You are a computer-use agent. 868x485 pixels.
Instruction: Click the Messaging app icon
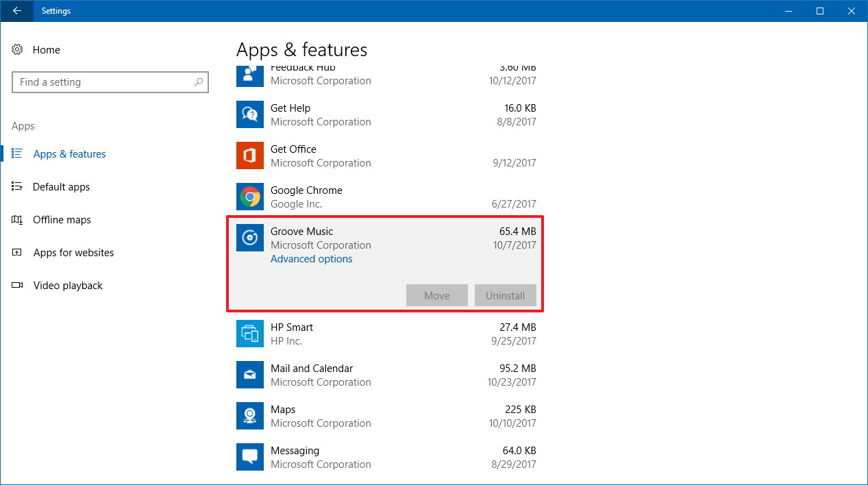[250, 457]
